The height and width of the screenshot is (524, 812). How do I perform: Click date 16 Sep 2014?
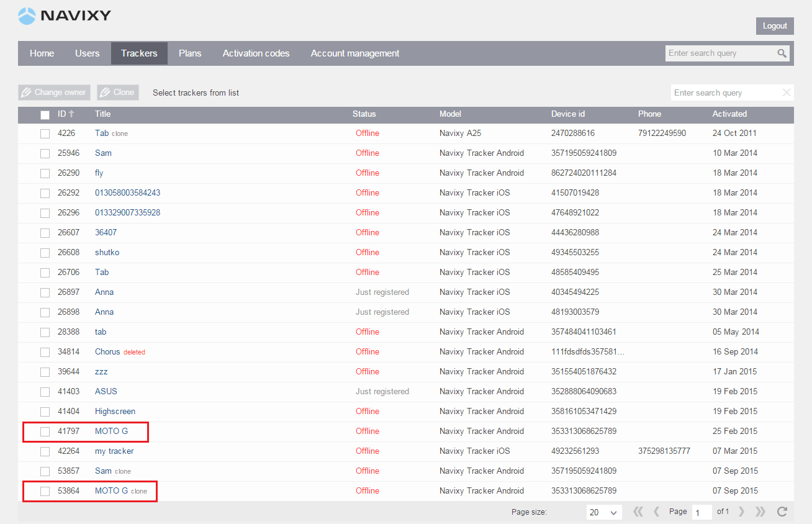735,351
